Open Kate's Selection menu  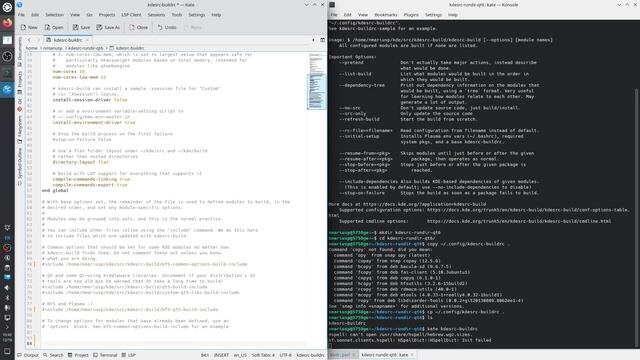(54, 15)
